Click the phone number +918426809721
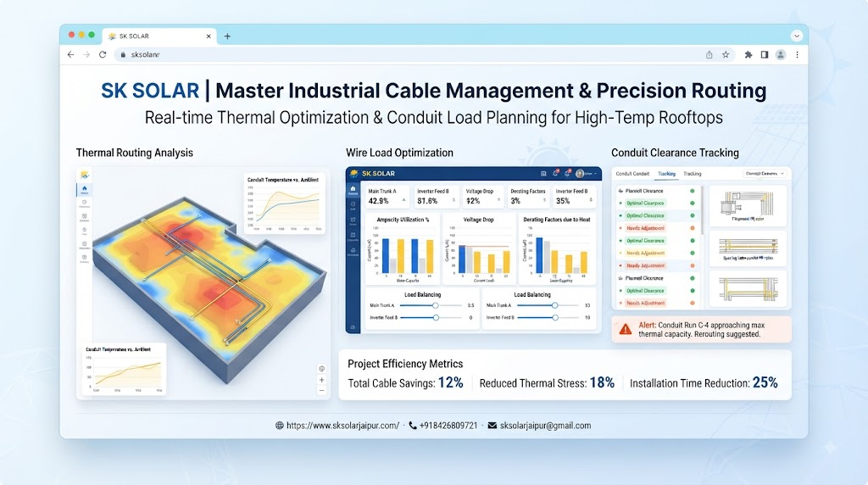The width and height of the screenshot is (868, 485). coord(448,426)
